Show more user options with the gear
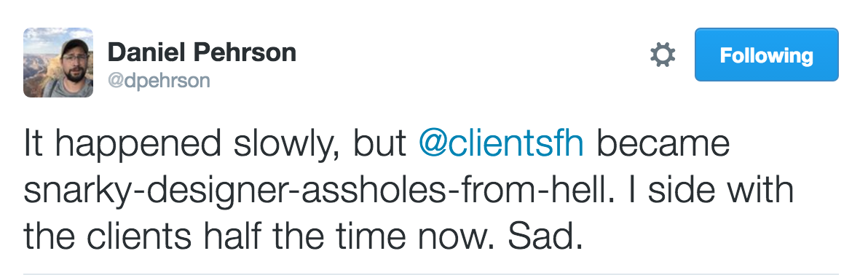 (663, 55)
